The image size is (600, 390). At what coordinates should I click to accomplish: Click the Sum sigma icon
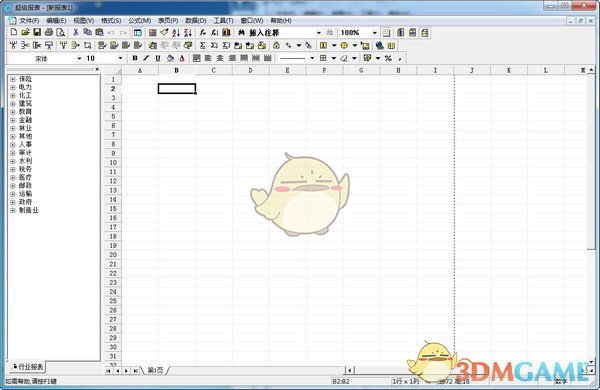(202, 46)
